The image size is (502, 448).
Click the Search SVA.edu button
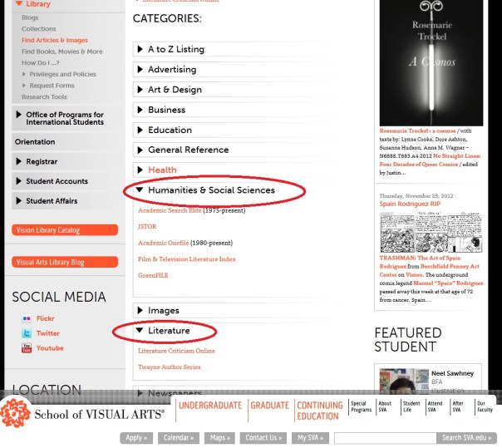(x=466, y=438)
